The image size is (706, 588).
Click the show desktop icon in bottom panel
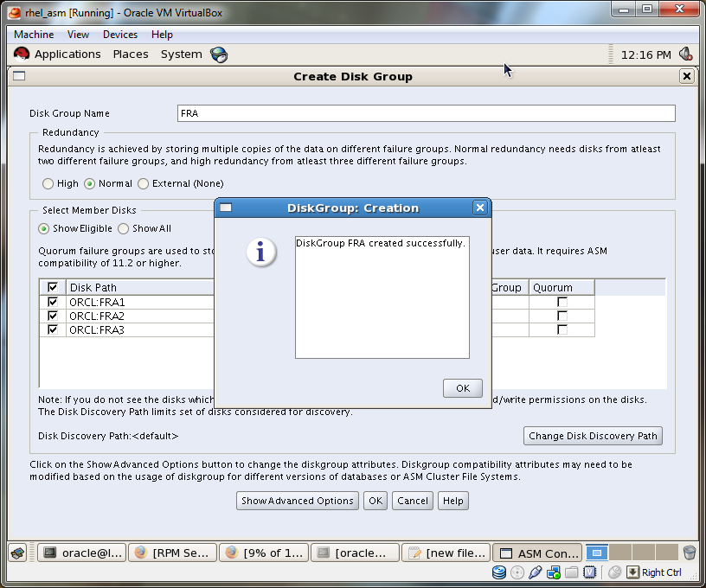(18, 553)
